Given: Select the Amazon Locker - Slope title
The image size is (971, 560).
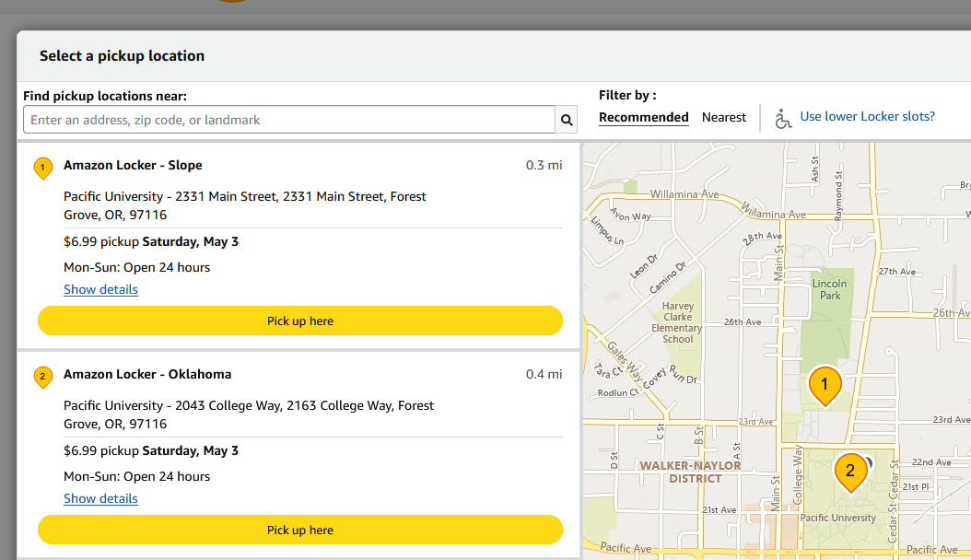Looking at the screenshot, I should tap(133, 165).
